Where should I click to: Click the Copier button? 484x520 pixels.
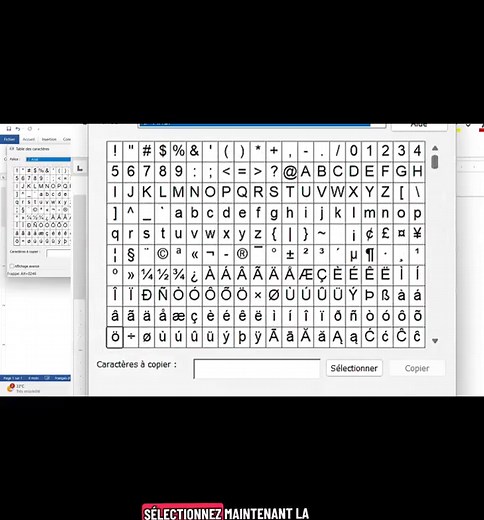click(417, 368)
